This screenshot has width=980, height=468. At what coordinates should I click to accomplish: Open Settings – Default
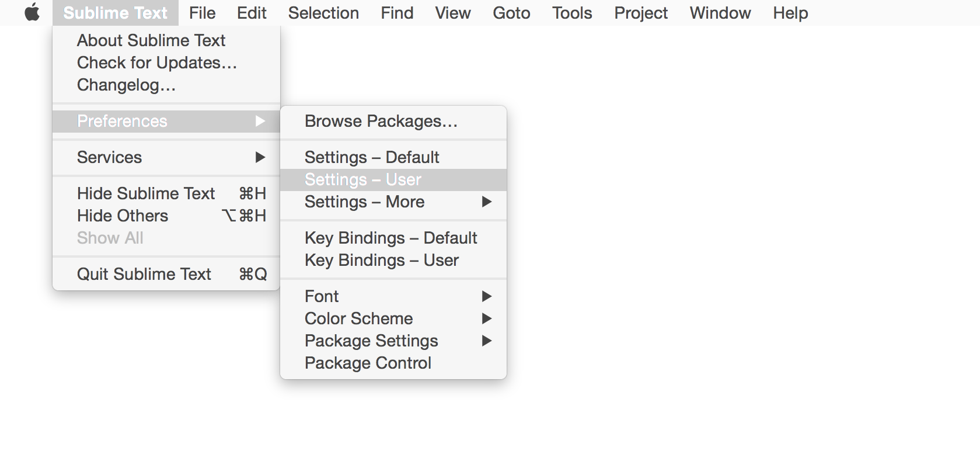(x=372, y=157)
